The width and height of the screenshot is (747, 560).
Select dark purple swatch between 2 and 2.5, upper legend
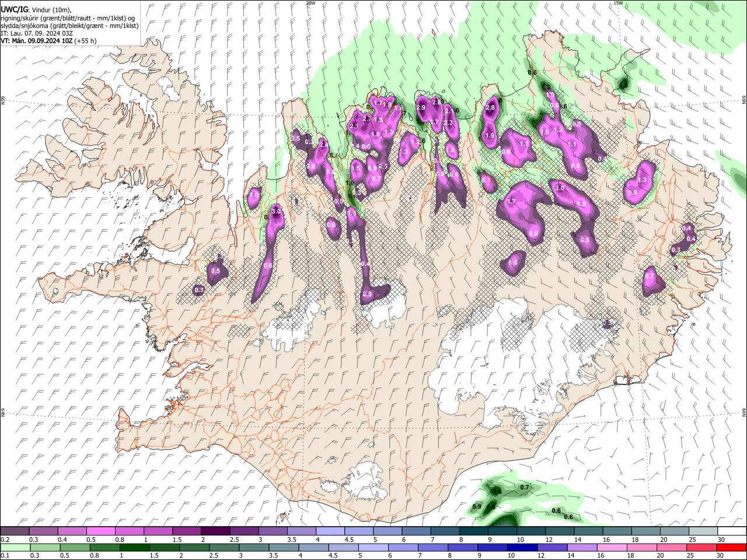(x=215, y=531)
